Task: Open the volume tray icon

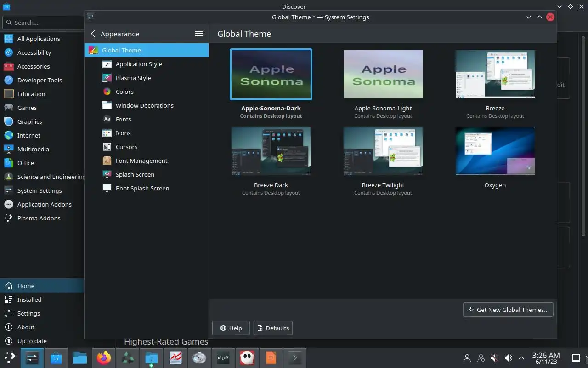Action: 509,358
